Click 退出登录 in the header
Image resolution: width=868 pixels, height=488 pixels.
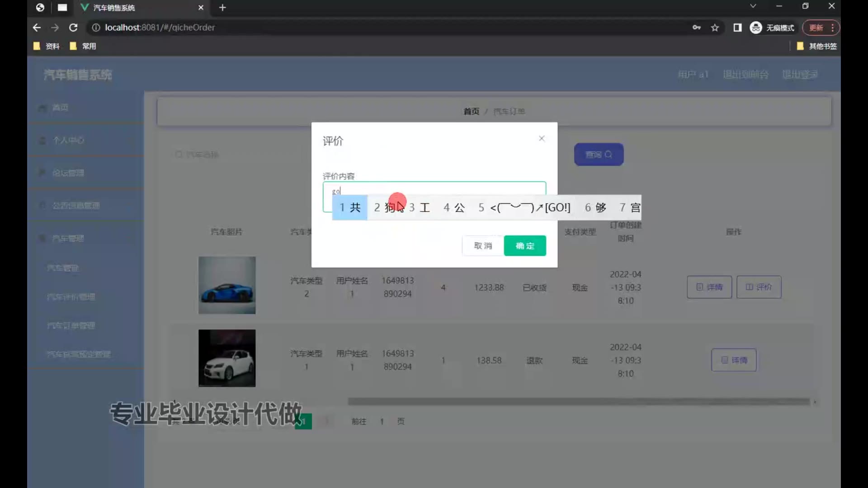[800, 74]
